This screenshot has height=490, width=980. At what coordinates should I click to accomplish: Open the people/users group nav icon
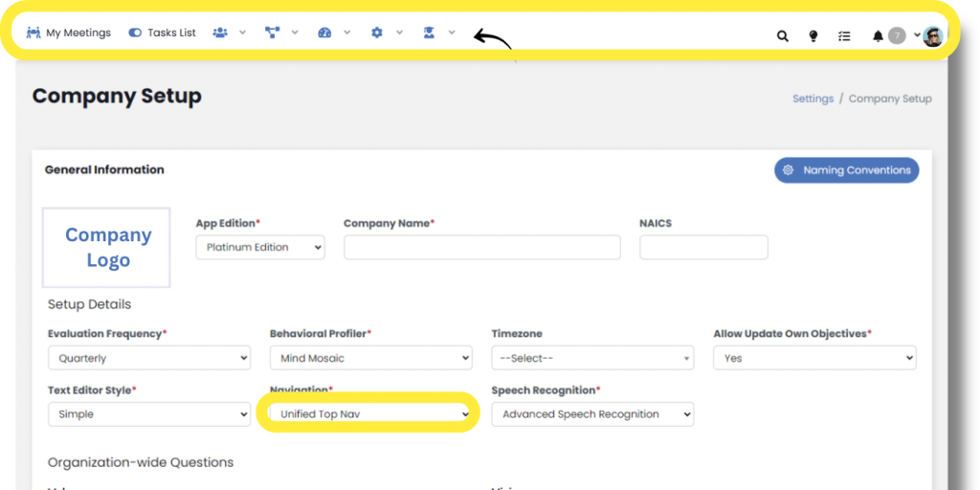coord(221,33)
